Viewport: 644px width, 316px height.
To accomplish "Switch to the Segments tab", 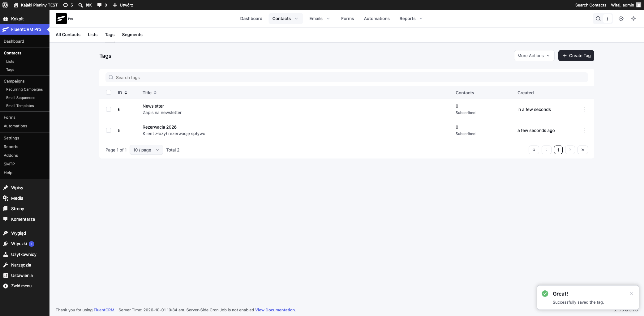I will click(x=132, y=35).
